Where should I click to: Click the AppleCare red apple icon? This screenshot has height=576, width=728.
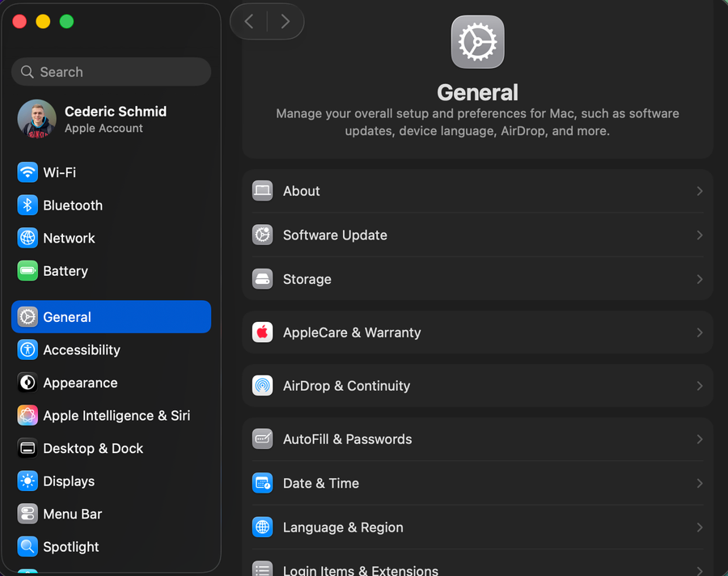click(262, 332)
